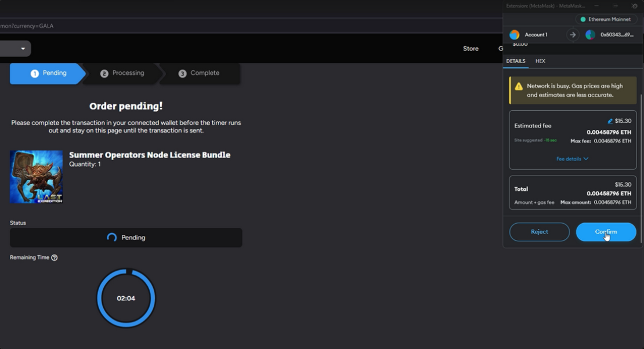This screenshot has height=349, width=644.
Task: Confirm the MetaMask transaction
Action: 606,232
